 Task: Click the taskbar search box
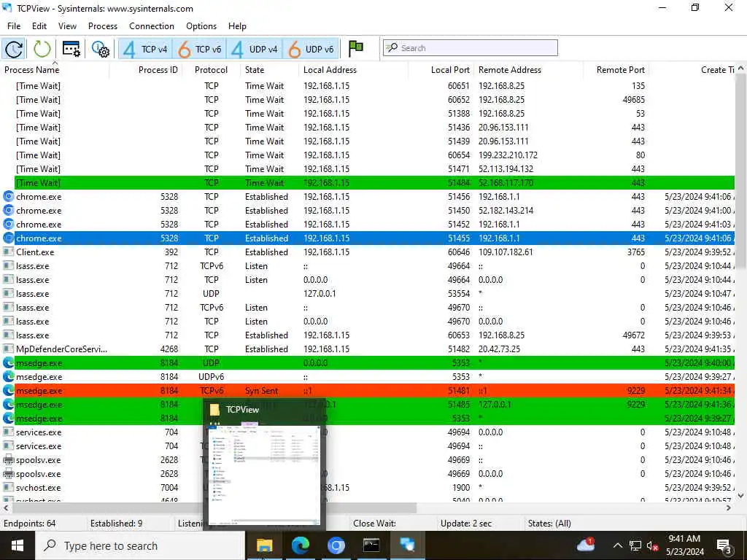tap(141, 545)
